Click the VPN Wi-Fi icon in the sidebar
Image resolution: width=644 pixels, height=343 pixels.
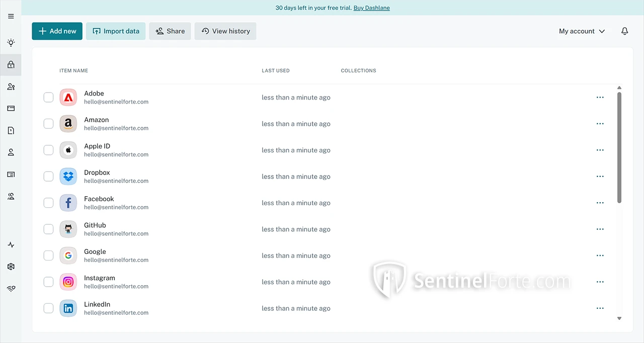(11, 289)
